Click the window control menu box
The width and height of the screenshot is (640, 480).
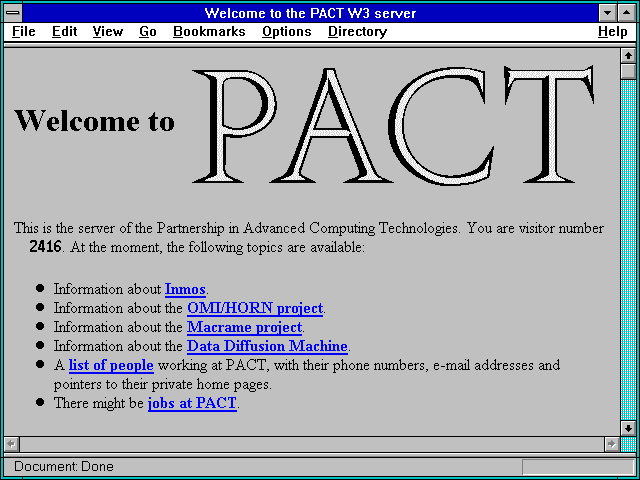[13, 13]
